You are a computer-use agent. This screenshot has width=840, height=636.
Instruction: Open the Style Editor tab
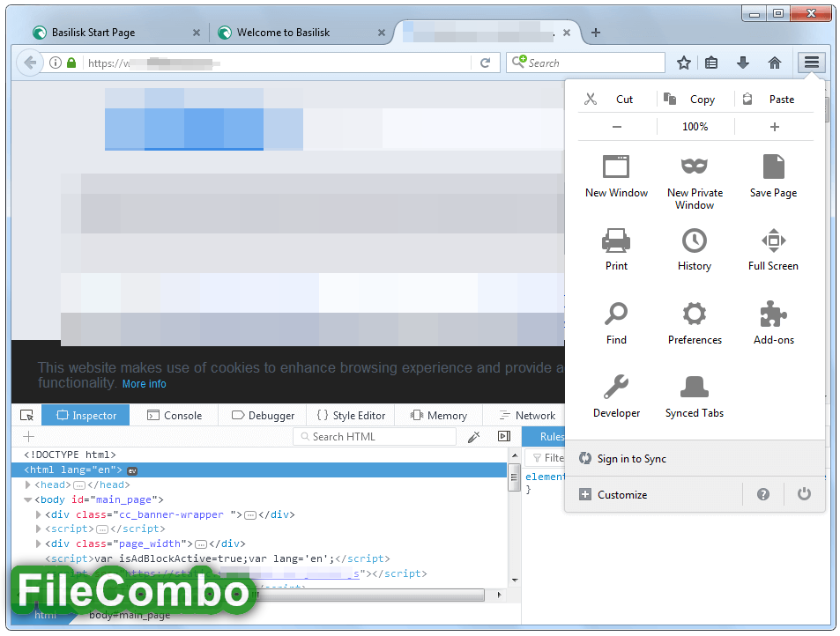coord(351,416)
